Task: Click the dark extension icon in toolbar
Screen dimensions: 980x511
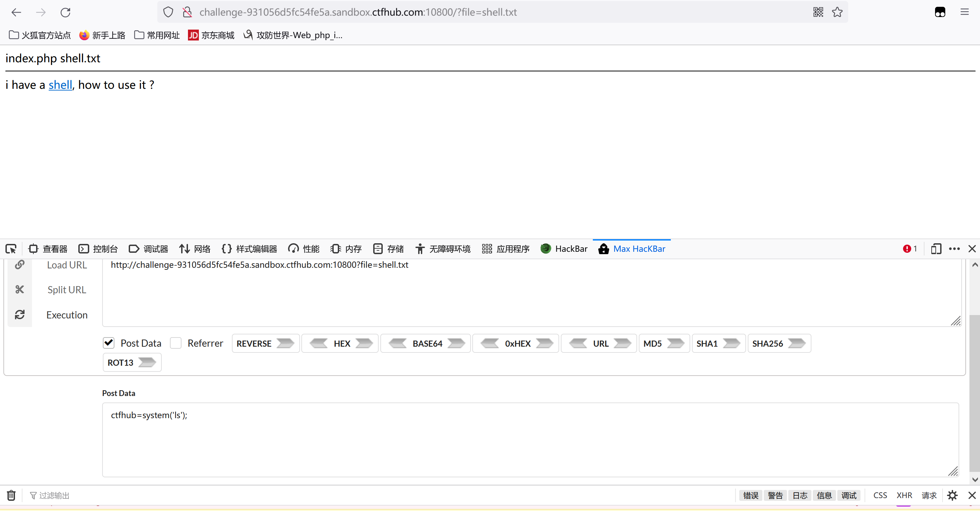Action: click(x=940, y=12)
